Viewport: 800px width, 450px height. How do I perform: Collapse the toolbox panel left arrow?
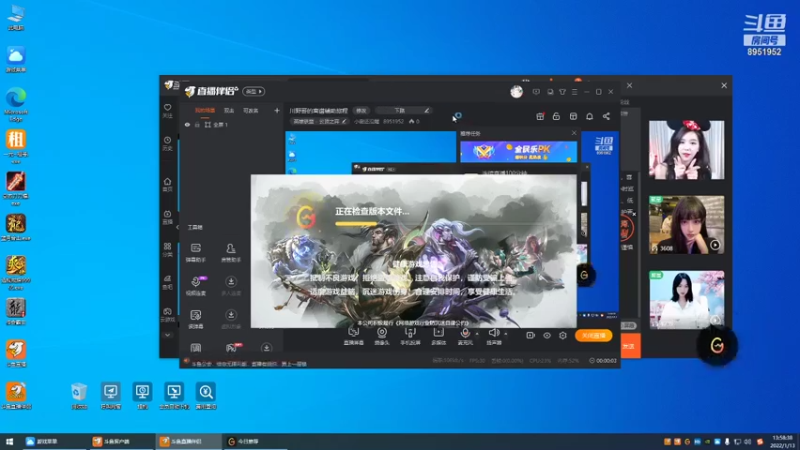177,227
